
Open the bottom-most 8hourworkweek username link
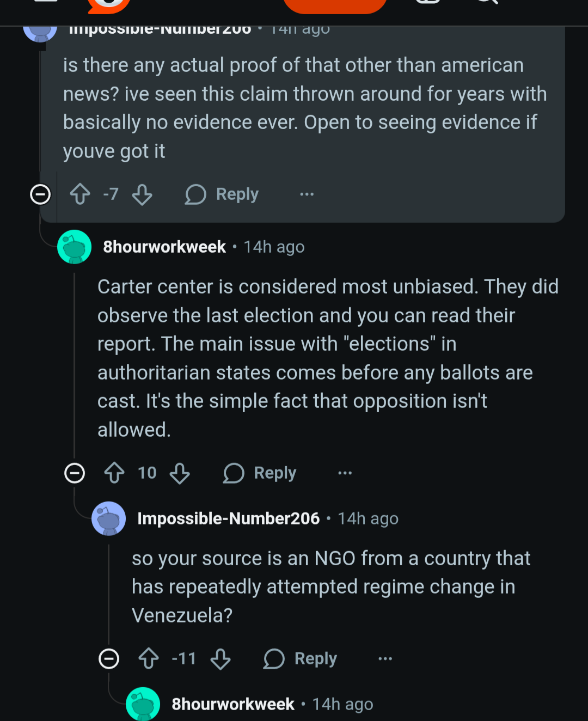click(x=233, y=704)
